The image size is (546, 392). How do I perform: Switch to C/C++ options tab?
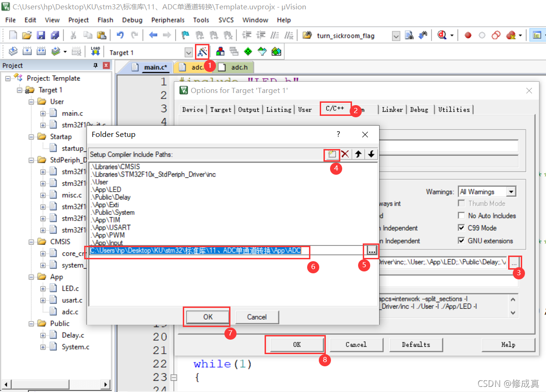[x=335, y=108]
